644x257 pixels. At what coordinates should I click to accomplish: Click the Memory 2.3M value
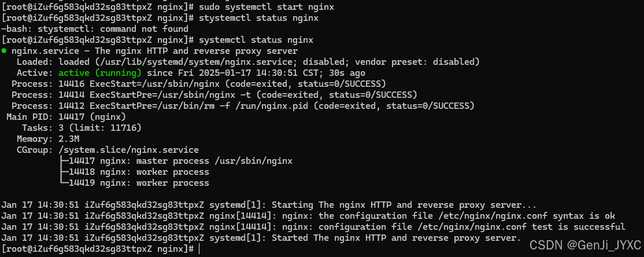point(69,138)
